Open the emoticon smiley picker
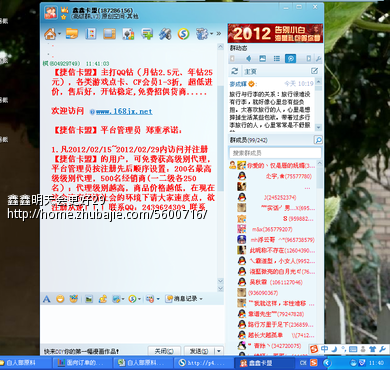This screenshot has width=390, height=370. [60, 299]
